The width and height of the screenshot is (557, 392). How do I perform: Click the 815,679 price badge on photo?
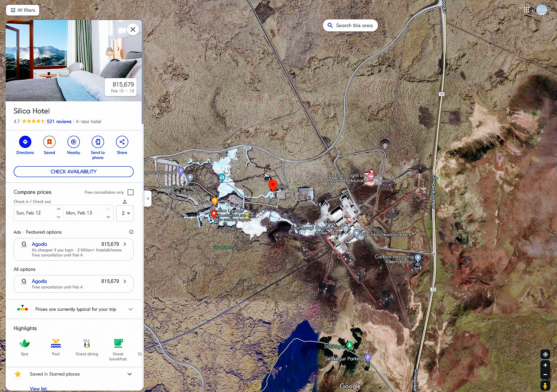(x=121, y=87)
